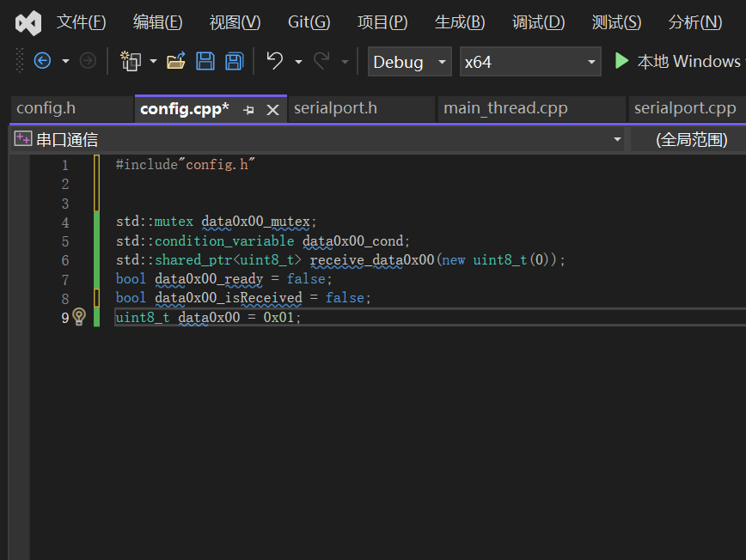This screenshot has height=560, width=746.
Task: Open the 测试(S) menu
Action: (x=616, y=22)
